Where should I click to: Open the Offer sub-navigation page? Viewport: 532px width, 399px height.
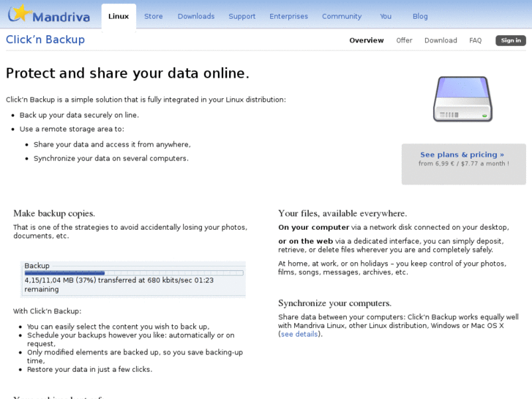pos(404,40)
